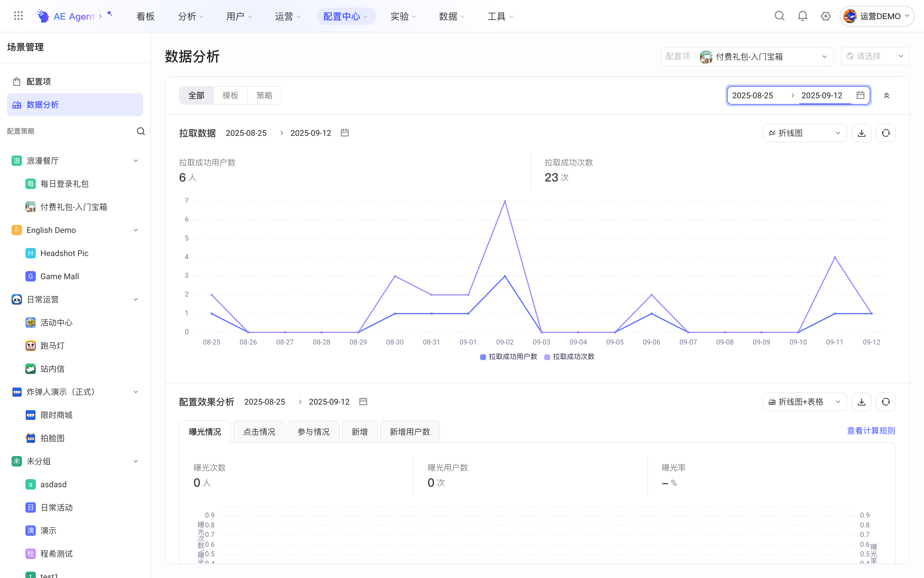The width and height of the screenshot is (924, 578).
Task: Download the 拉取数据 chart
Action: [861, 133]
